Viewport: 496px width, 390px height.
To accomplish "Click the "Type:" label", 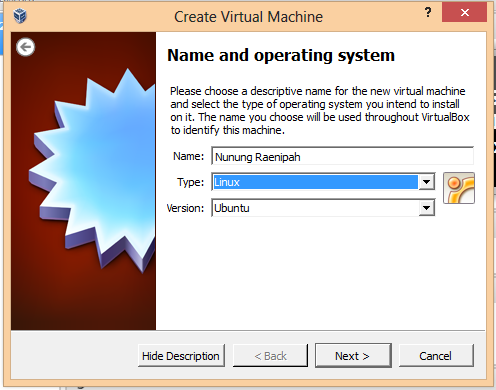I will 190,182.
